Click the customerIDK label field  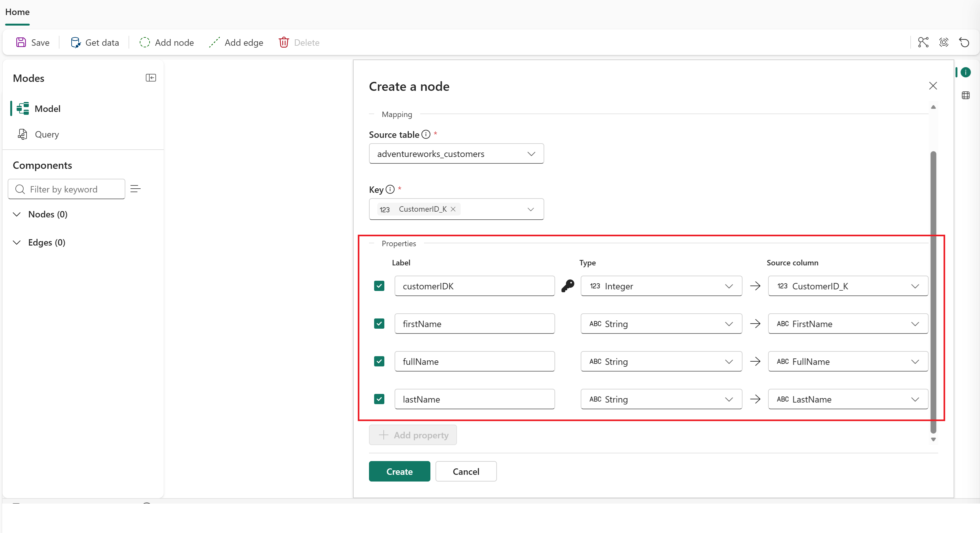[x=474, y=286]
